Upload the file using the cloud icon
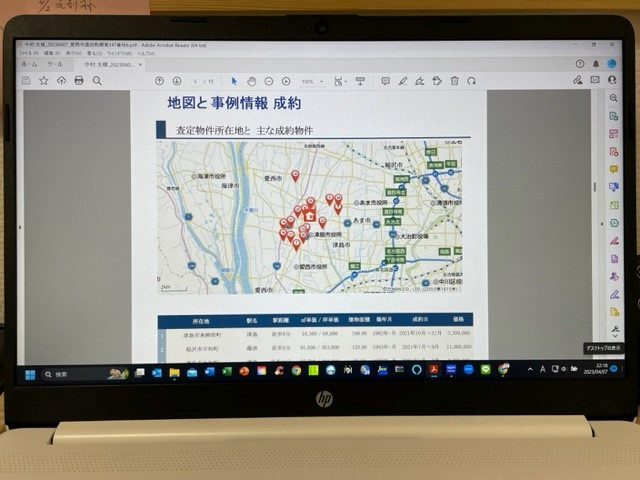640x480 pixels. 61,80
